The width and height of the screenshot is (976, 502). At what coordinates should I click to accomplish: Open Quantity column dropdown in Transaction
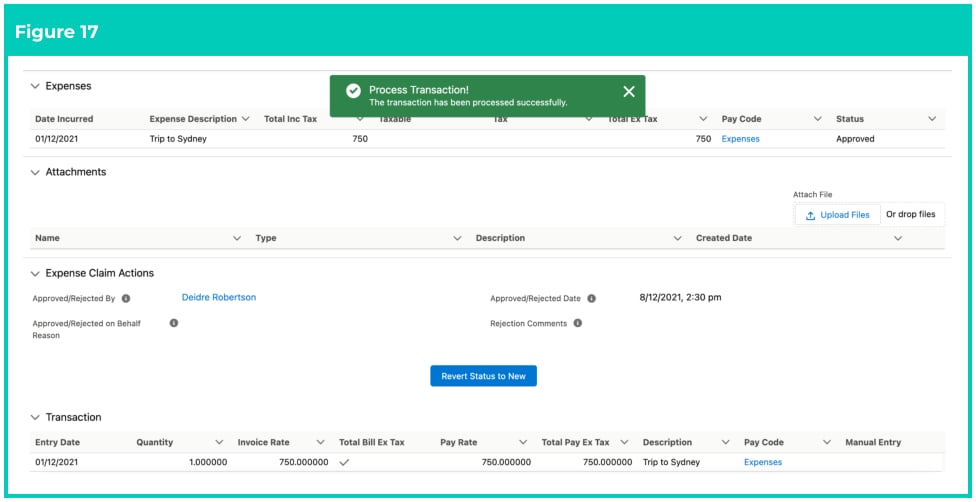coord(219,442)
